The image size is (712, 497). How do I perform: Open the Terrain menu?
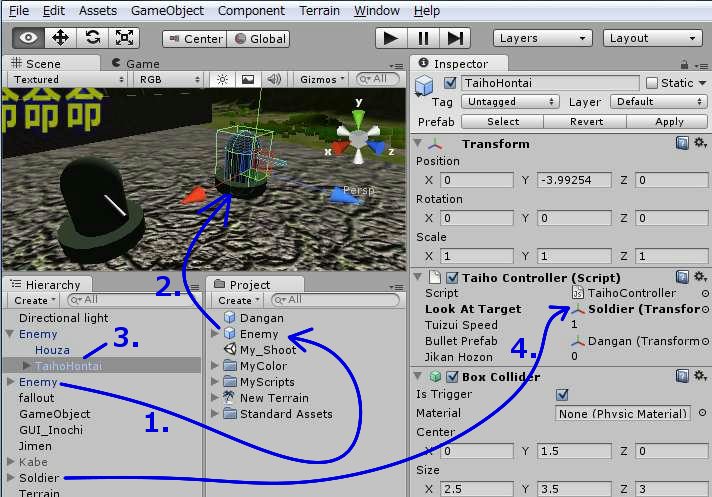319,10
